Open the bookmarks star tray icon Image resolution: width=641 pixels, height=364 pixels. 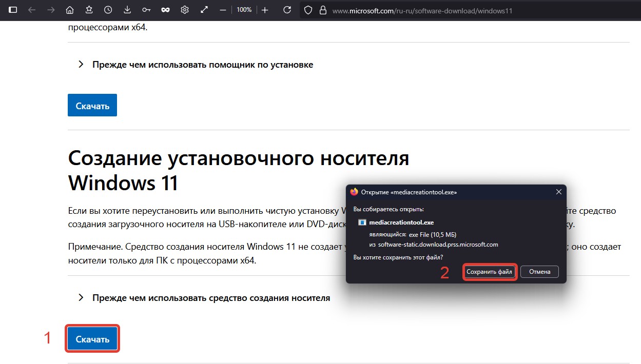pyautogui.click(x=89, y=10)
